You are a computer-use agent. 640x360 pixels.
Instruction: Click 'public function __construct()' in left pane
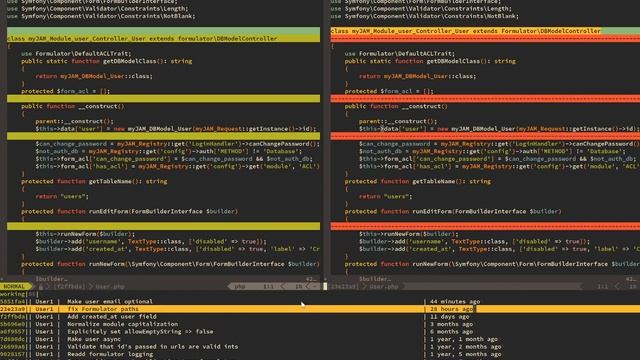pos(73,106)
